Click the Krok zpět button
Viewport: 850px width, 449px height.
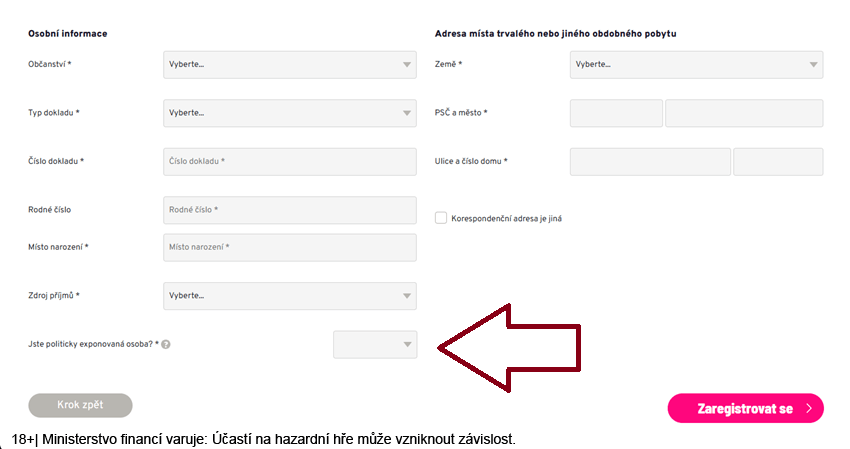pos(80,405)
